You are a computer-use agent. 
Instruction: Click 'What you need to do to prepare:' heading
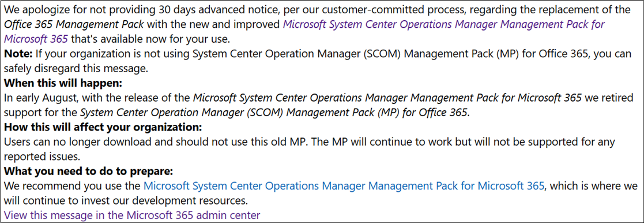click(x=89, y=171)
